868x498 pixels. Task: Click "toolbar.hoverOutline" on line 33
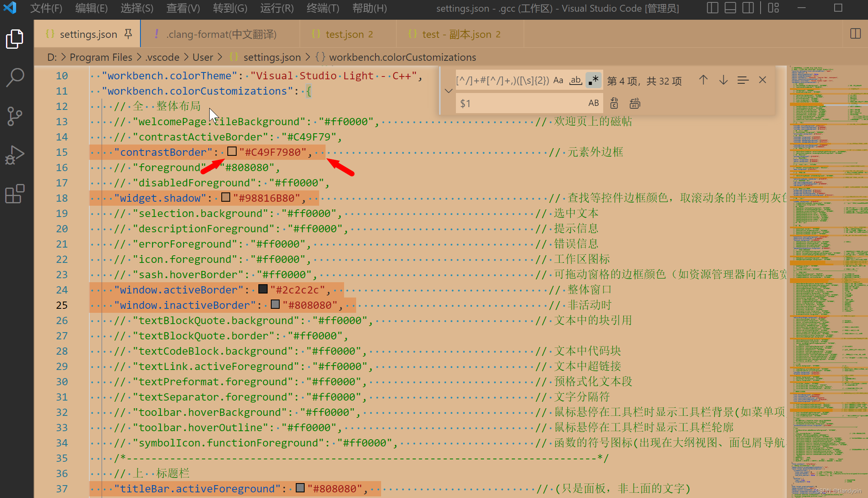pos(200,428)
